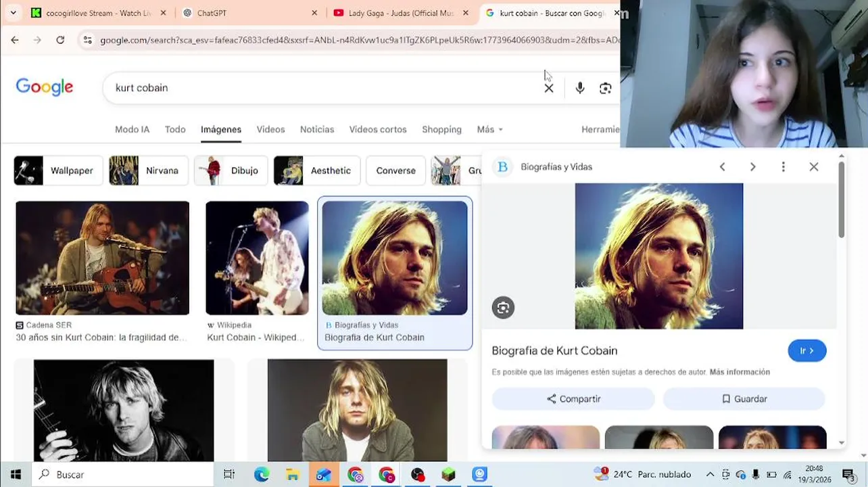Close the ChatGPT tab
Viewport: 868px width, 487px height.
click(314, 13)
